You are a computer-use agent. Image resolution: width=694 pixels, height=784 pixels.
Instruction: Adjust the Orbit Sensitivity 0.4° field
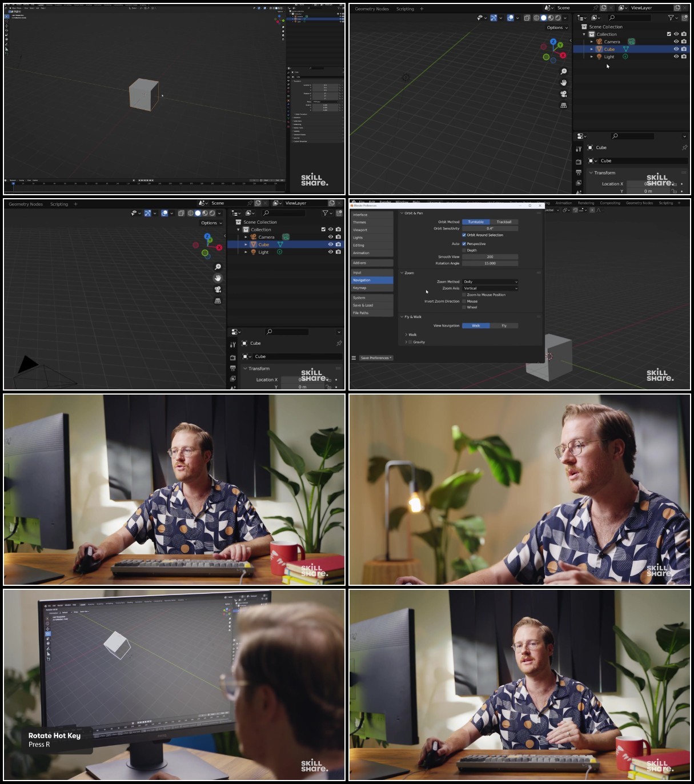(x=490, y=228)
